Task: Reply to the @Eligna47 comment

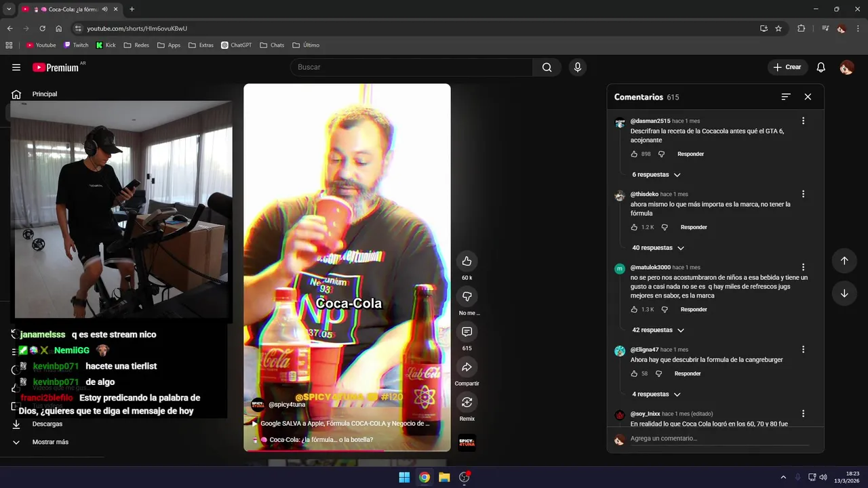Action: pos(688,373)
